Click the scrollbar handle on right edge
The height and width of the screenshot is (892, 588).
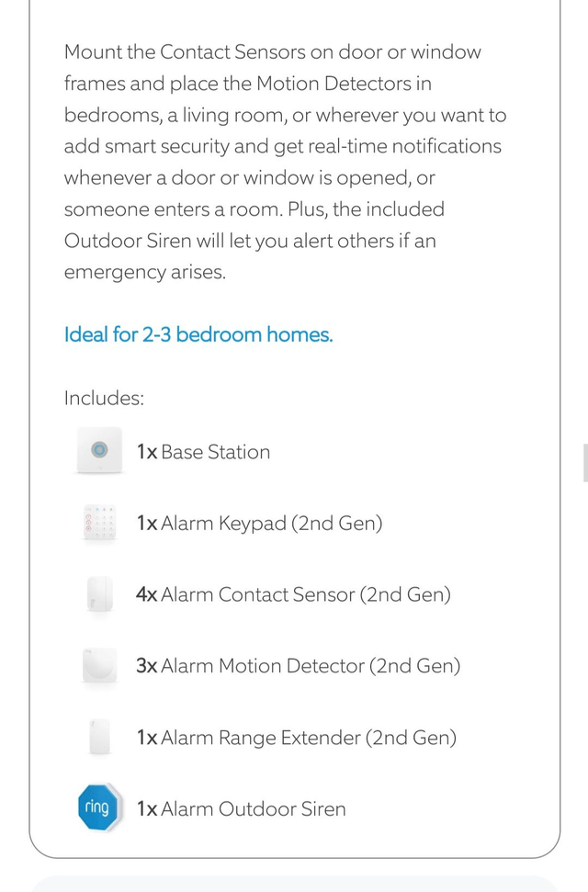(x=584, y=462)
